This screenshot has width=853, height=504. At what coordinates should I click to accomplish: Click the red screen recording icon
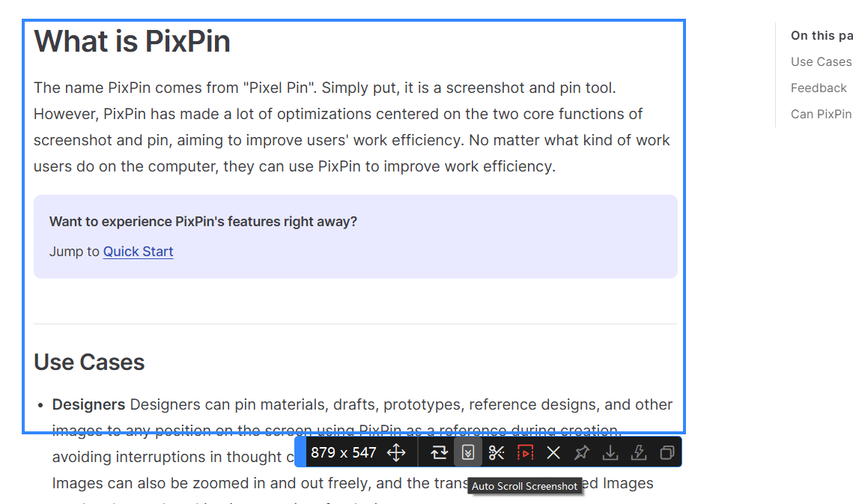[525, 452]
